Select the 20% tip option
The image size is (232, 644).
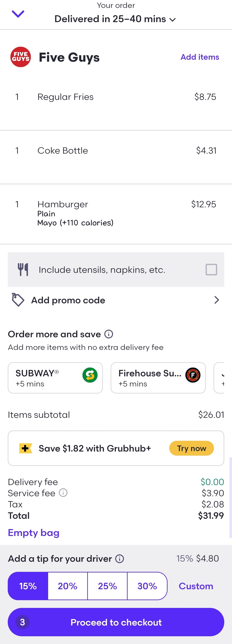pyautogui.click(x=67, y=586)
